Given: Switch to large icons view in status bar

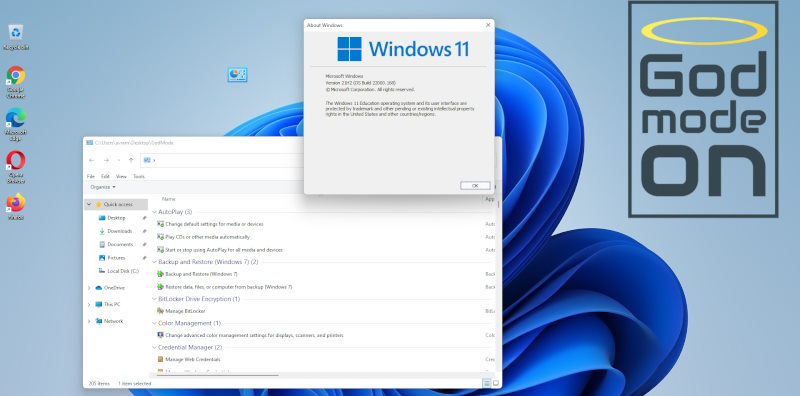Looking at the screenshot, I should [x=495, y=383].
